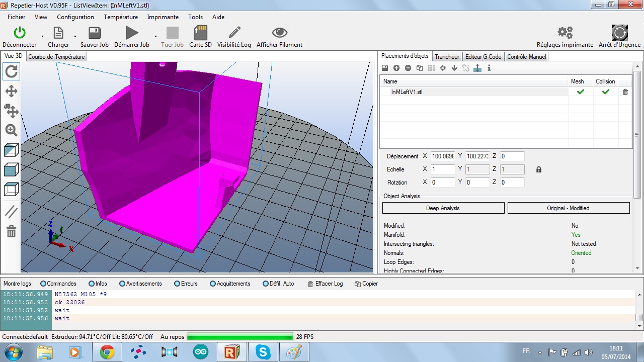Click Effacer Log button

click(x=325, y=284)
